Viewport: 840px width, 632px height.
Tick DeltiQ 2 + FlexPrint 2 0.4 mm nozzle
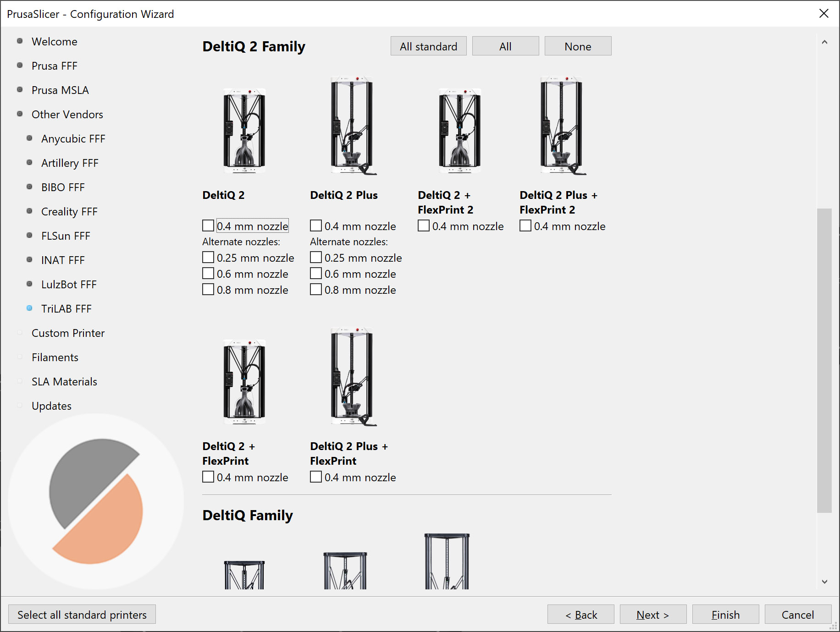click(x=424, y=226)
